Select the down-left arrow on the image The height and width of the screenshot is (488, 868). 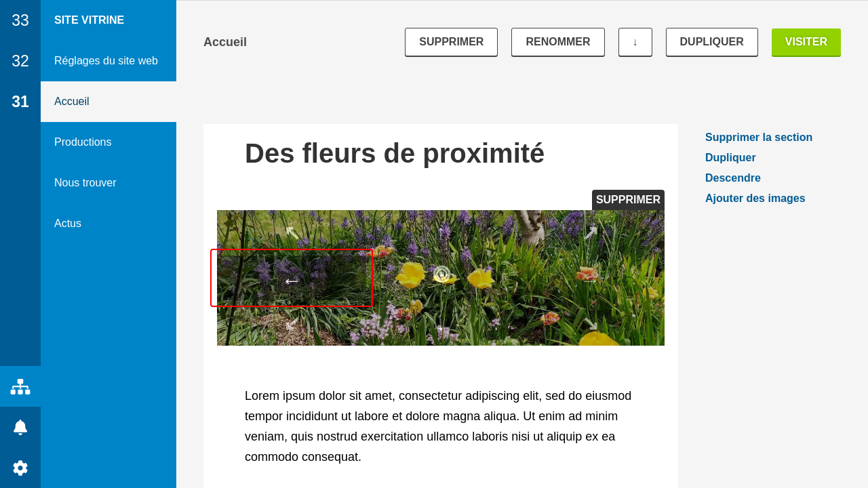[292, 325]
